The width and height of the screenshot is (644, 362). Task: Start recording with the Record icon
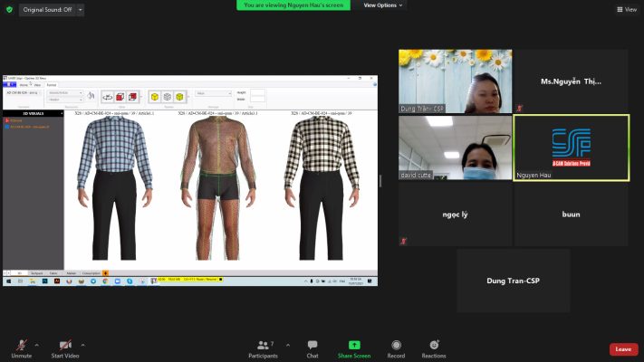[396, 346]
